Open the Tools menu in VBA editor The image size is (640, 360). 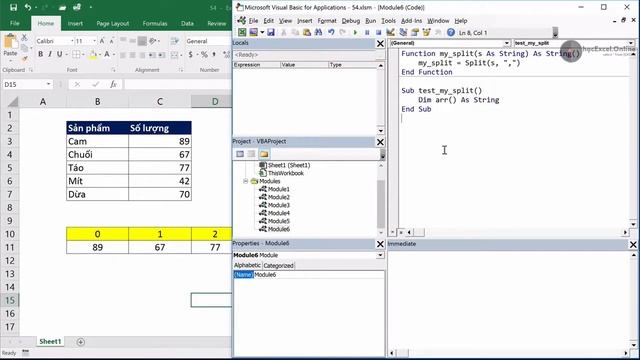[x=388, y=20]
